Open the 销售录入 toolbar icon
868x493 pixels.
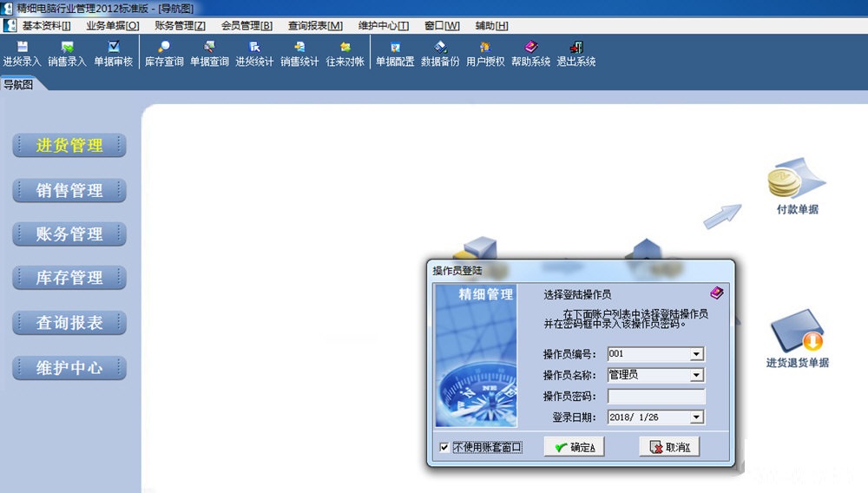pyautogui.click(x=67, y=54)
